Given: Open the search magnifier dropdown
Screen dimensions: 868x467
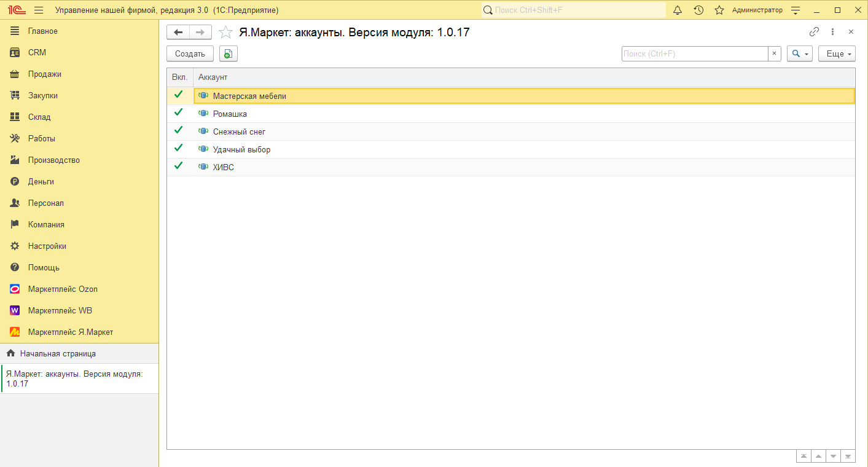Looking at the screenshot, I should coord(799,54).
